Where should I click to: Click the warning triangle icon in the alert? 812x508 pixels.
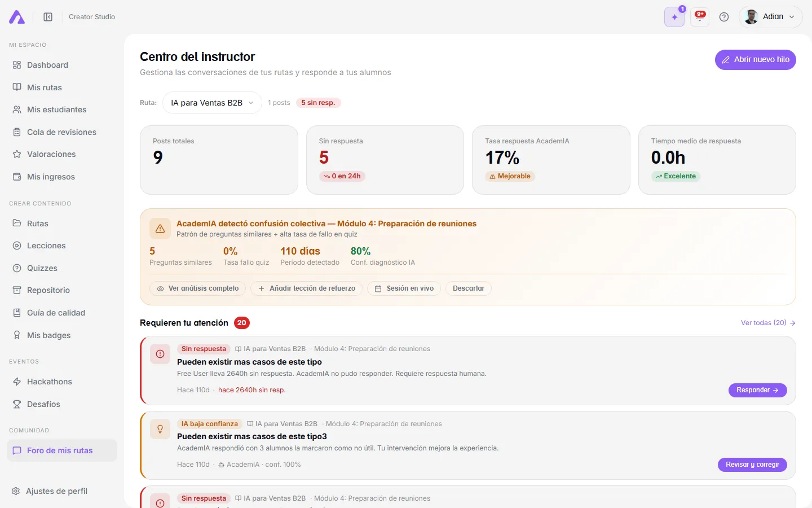tap(160, 229)
